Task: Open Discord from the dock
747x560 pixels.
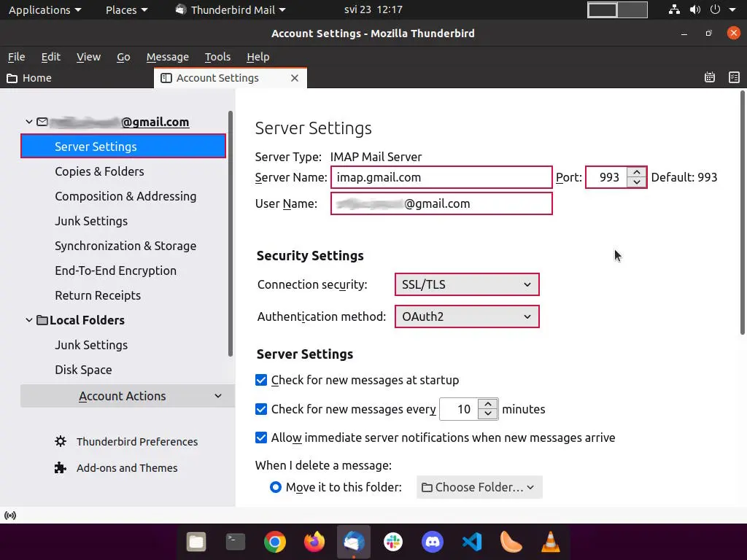Action: coord(433,542)
